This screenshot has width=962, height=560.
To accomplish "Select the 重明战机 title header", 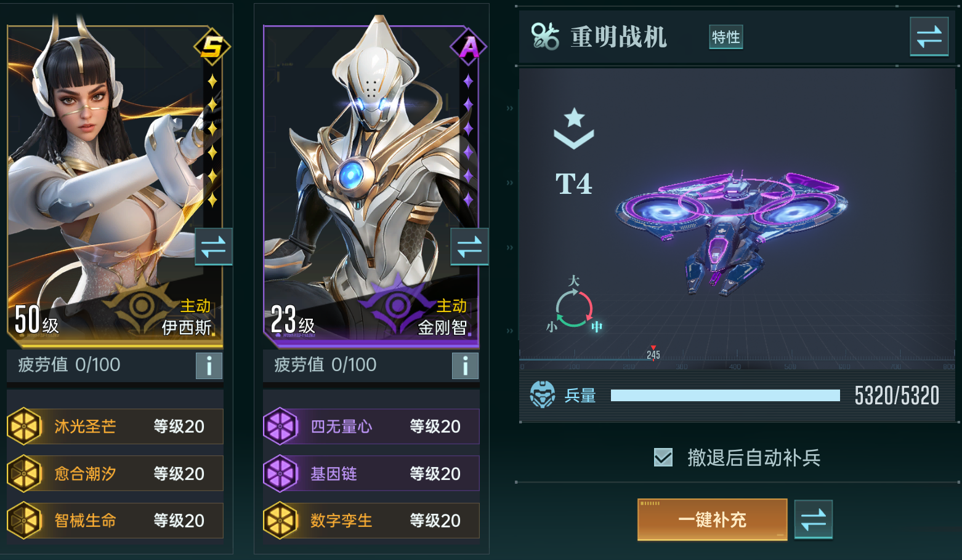I will pos(618,37).
